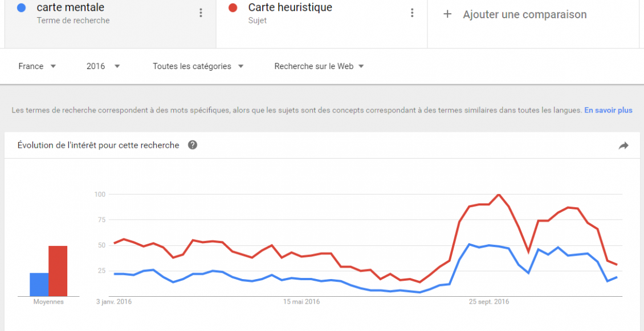Open Recherche sur le Web dropdown
Image resolution: width=644 pixels, height=331 pixels.
319,66
